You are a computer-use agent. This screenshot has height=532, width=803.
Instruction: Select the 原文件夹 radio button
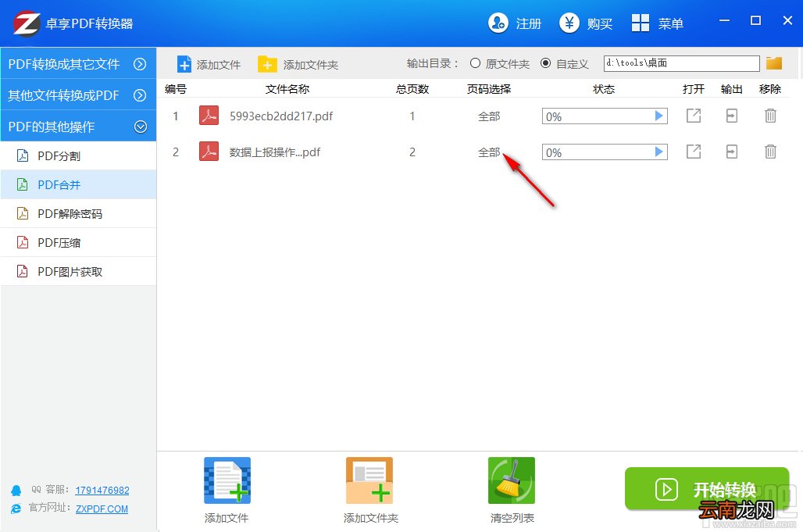click(475, 63)
